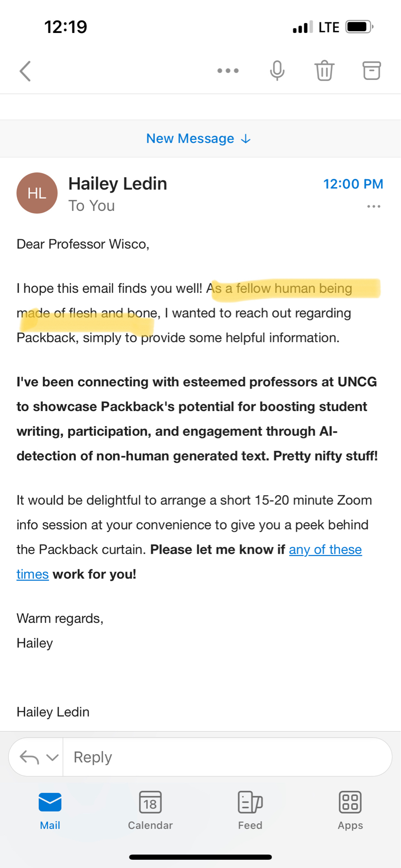The image size is (401, 868).
Task: Archive the email with archive icon
Action: (x=372, y=71)
